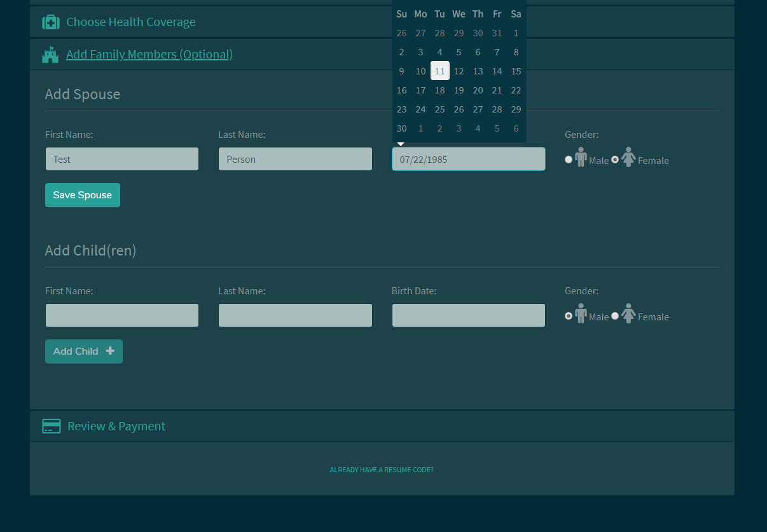This screenshot has width=767, height=532.
Task: Expand the Review & Payment section
Action: coord(116,426)
